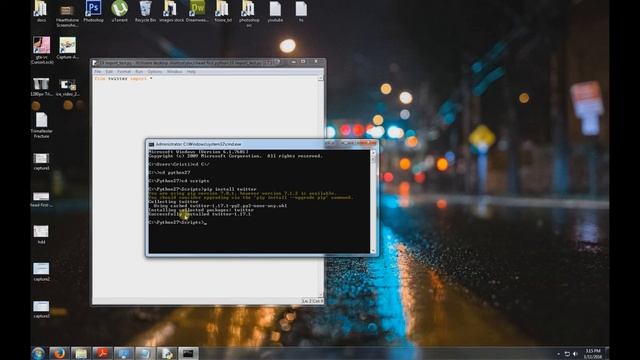Open the youtube file on desktop

pos(275,11)
